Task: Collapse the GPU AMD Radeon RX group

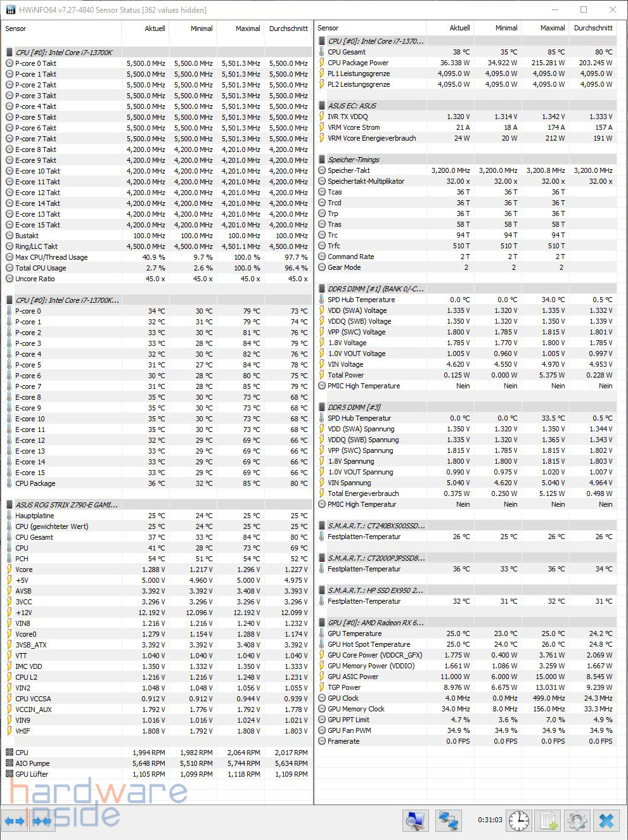Action: (375, 623)
